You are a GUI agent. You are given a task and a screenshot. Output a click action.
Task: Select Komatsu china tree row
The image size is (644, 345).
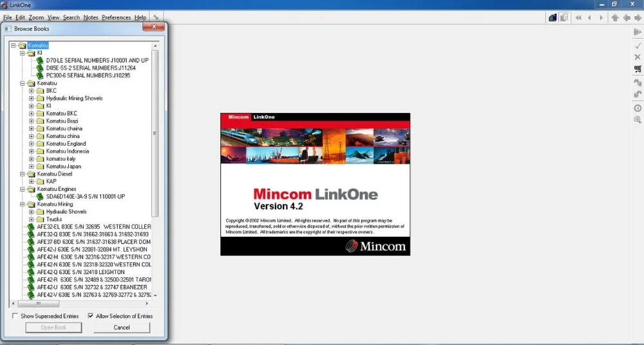tap(63, 136)
